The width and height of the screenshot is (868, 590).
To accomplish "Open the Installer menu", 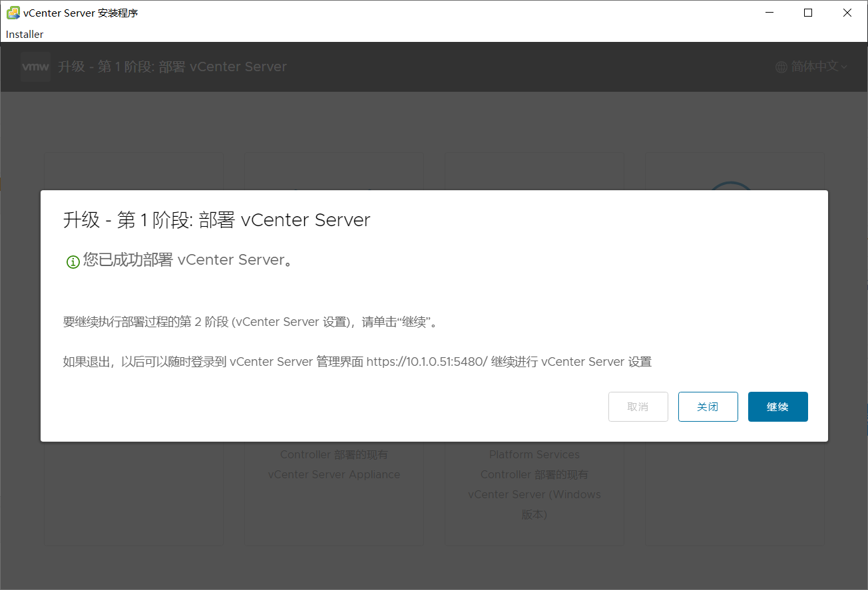I will (24, 34).
